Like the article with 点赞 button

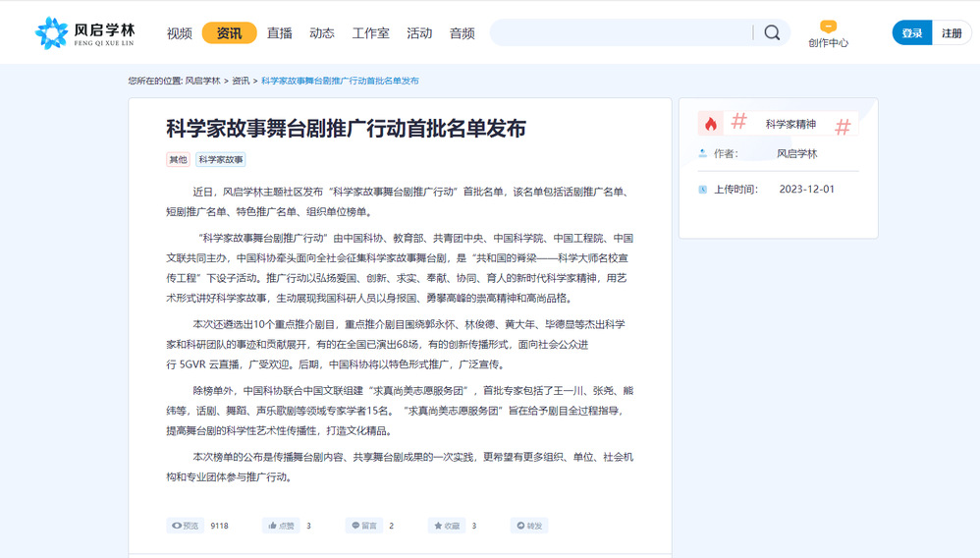[x=281, y=526]
